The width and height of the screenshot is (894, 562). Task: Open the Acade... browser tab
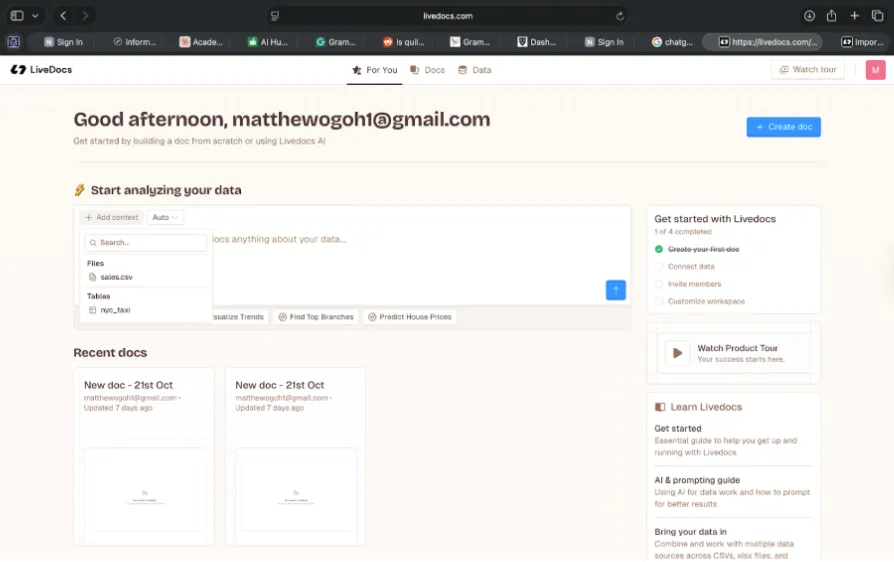[x=201, y=42]
